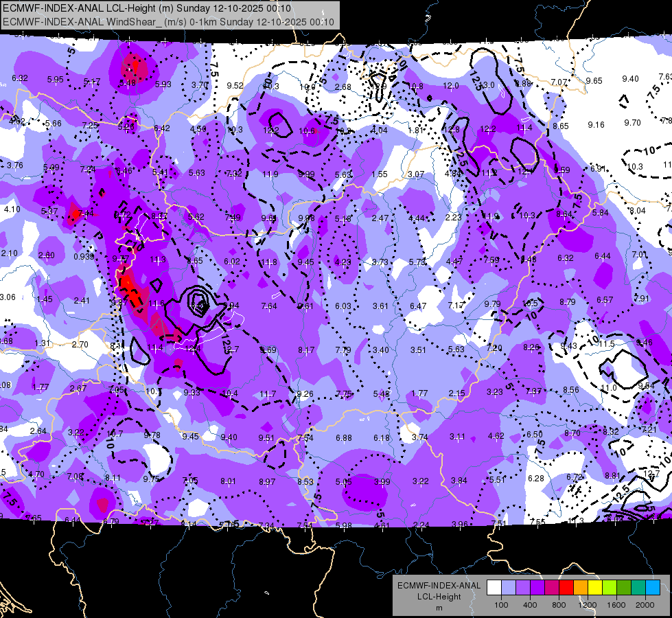Image resolution: width=672 pixels, height=618 pixels.
Task: Click the grid value 6.88
Action: (344, 438)
